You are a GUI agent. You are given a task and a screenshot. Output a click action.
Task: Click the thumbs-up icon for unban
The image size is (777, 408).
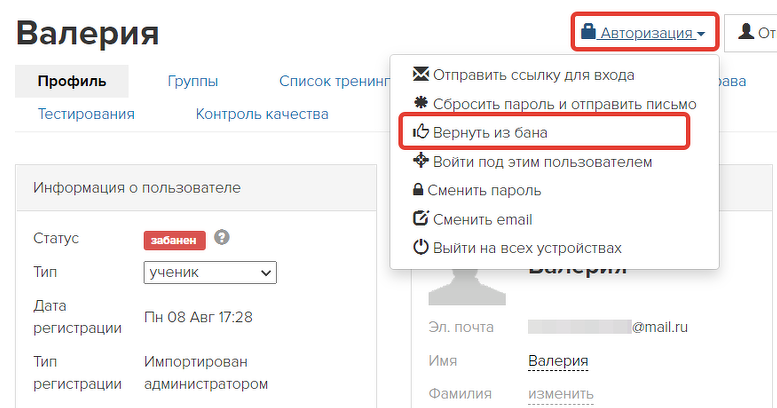click(421, 131)
